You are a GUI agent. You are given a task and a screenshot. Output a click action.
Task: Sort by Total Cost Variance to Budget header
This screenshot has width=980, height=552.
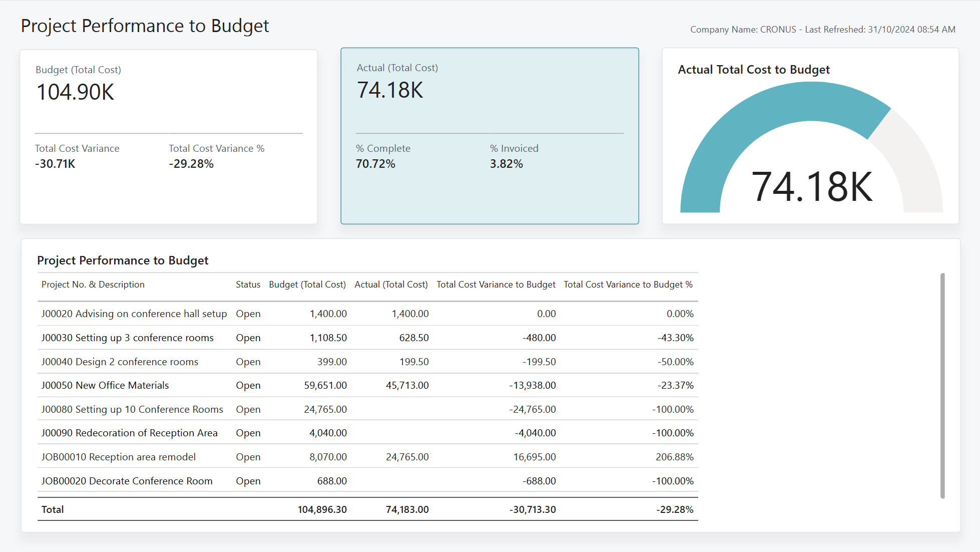[x=496, y=285]
